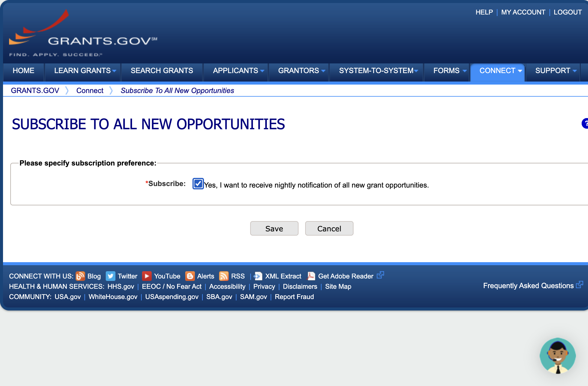Click the orange RSS feed icon
The image size is (588, 386).
[x=224, y=276]
